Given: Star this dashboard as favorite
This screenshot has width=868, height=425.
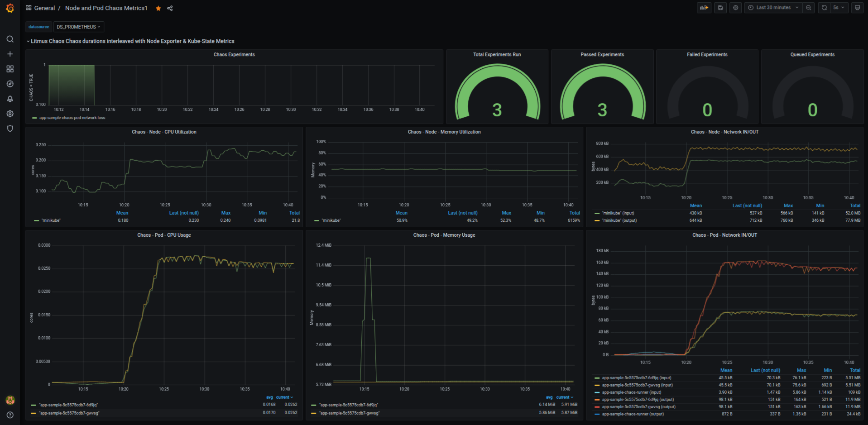Looking at the screenshot, I should (x=158, y=8).
